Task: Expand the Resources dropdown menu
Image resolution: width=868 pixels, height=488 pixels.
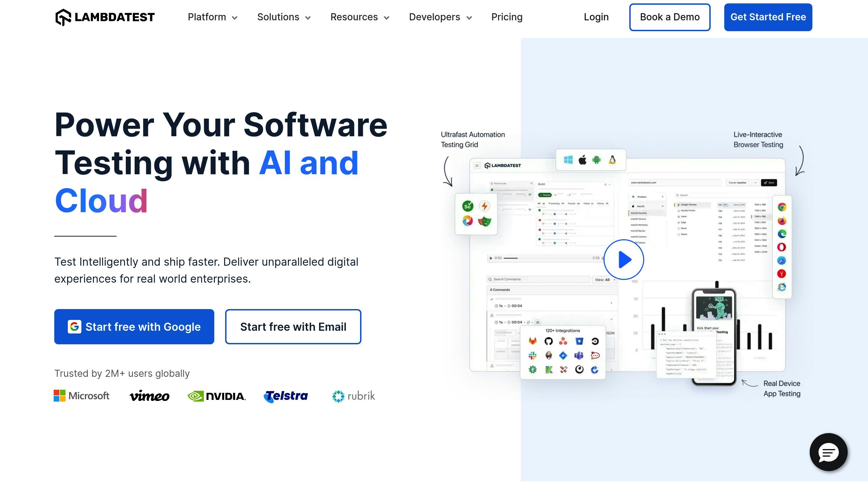Action: [359, 17]
